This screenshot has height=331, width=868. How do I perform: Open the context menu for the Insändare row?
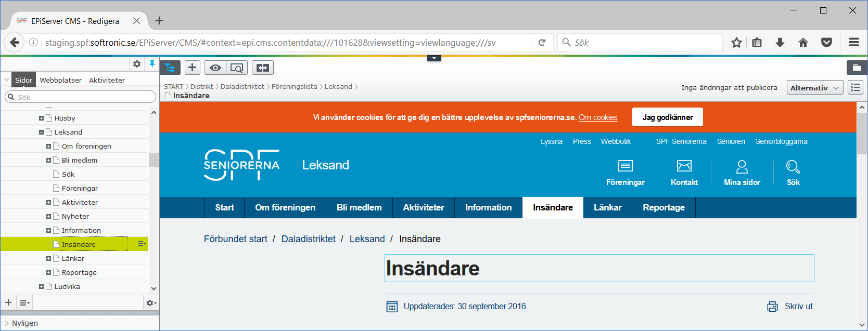(x=142, y=244)
